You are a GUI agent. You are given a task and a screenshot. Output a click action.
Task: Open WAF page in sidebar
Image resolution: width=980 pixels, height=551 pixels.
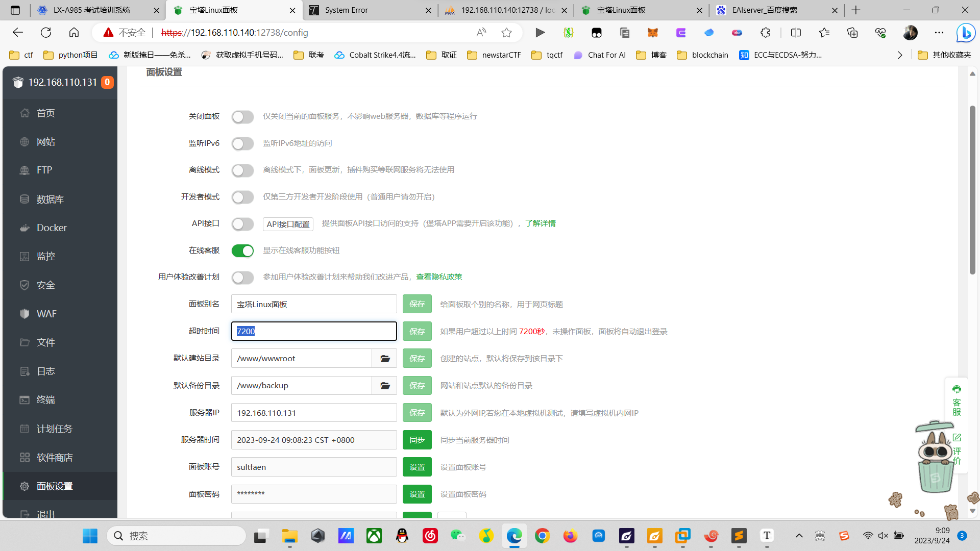46,314
